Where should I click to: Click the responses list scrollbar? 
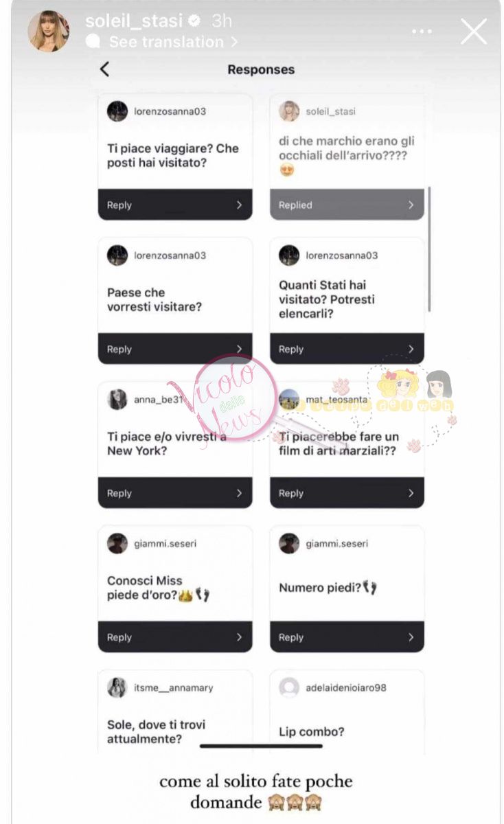pyautogui.click(x=429, y=249)
